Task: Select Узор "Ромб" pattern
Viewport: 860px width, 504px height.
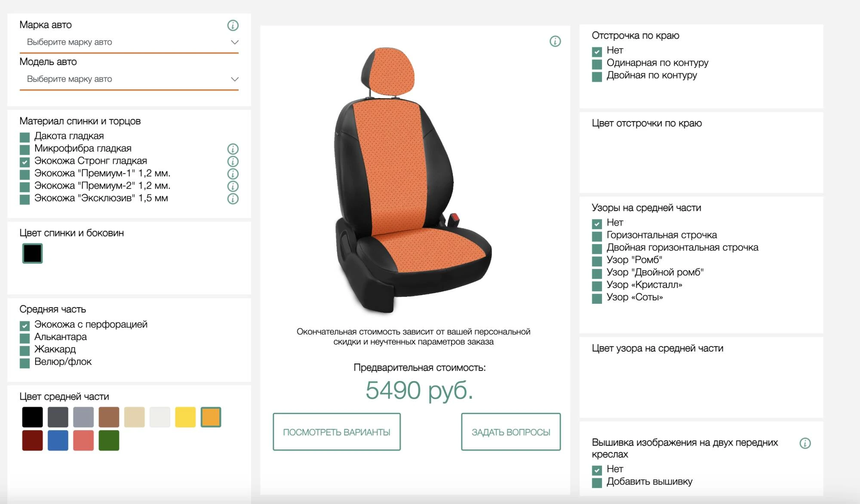Action: 597,262
